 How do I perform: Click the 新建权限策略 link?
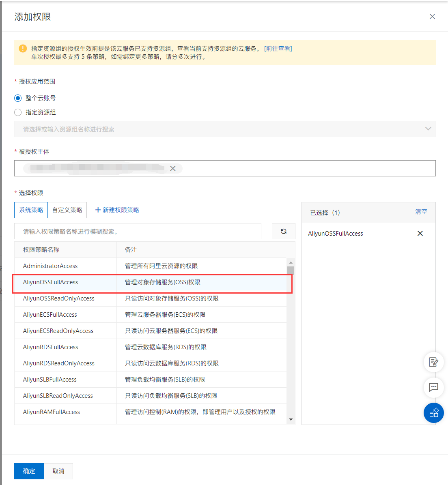(121, 210)
